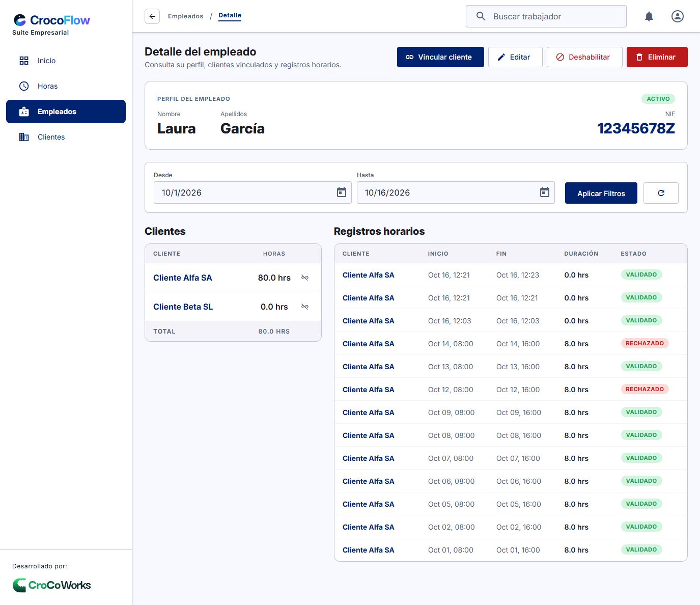
Task: Click Cliente Alfa SA in Oct 09 record
Action: (x=368, y=413)
